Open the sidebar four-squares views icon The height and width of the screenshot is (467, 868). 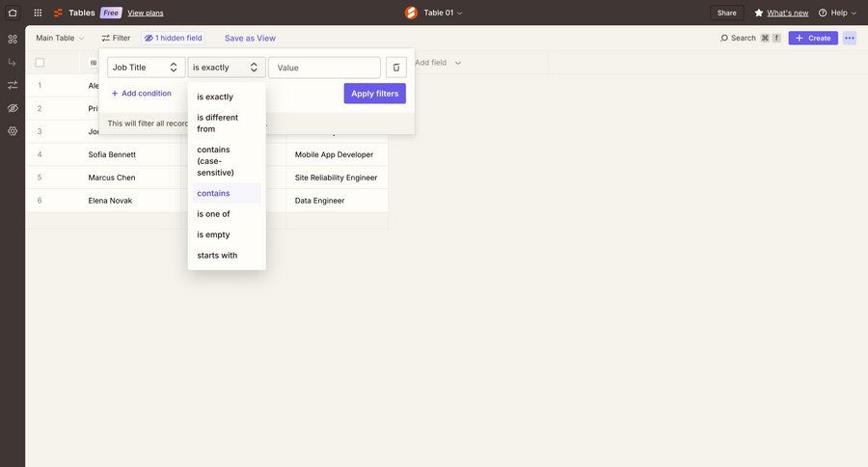13,40
